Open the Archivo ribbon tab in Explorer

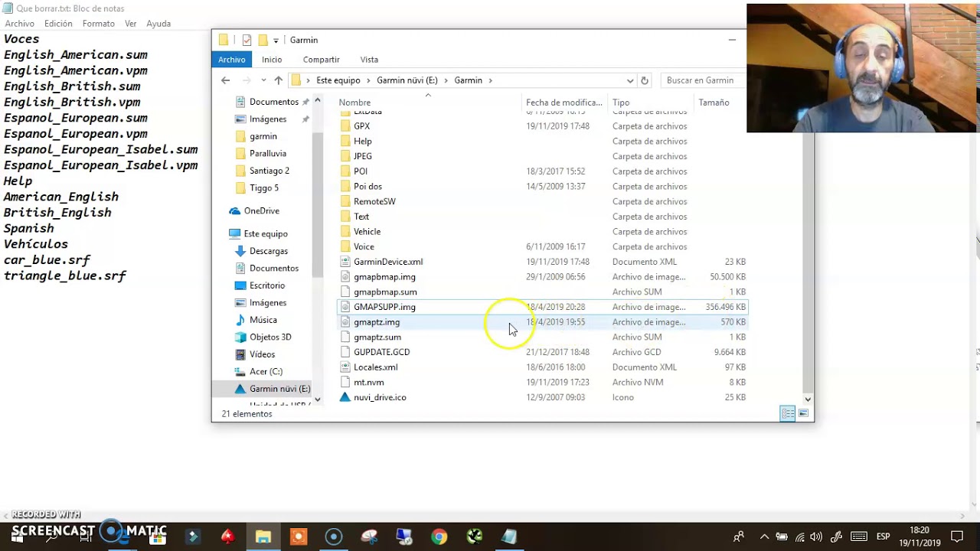point(232,60)
